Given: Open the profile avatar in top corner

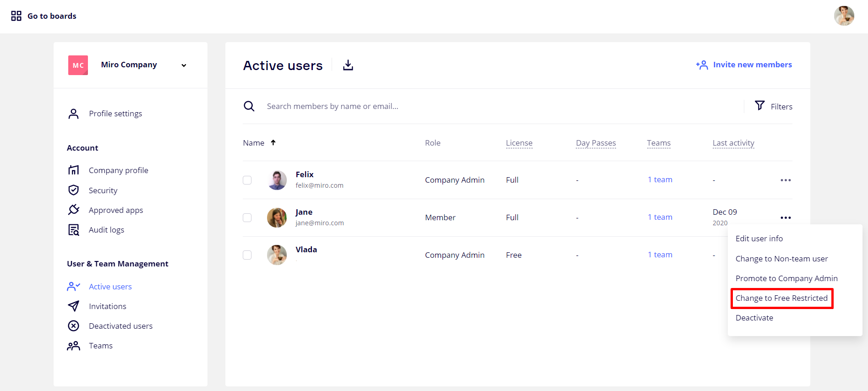Looking at the screenshot, I should pyautogui.click(x=844, y=16).
